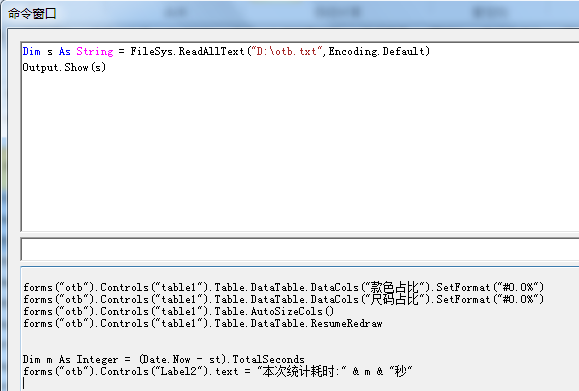Click the 'Output.Show(s)' code line
Viewport: 579px width, 391px height.
click(64, 68)
